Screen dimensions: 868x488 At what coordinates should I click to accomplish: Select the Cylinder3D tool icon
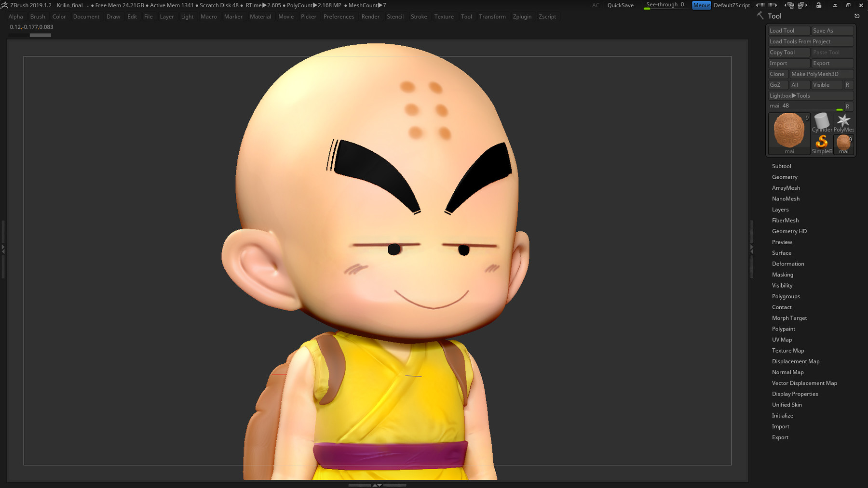point(822,122)
